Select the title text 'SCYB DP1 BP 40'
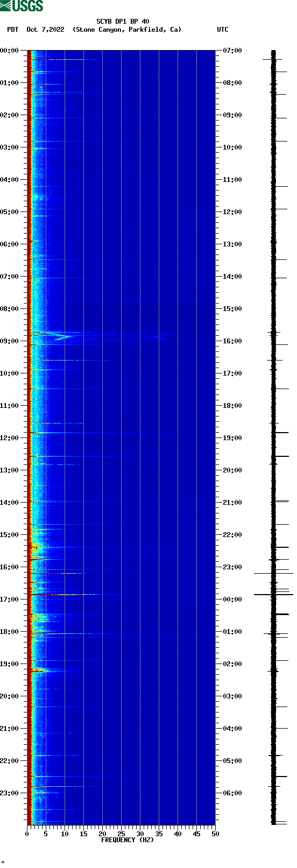This screenshot has width=297, height=868. [123, 22]
